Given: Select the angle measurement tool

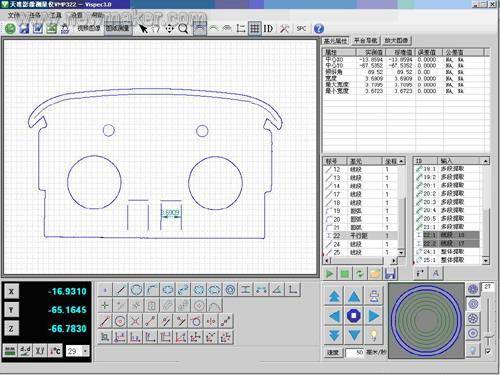Looking at the screenshot, I should [x=277, y=290].
